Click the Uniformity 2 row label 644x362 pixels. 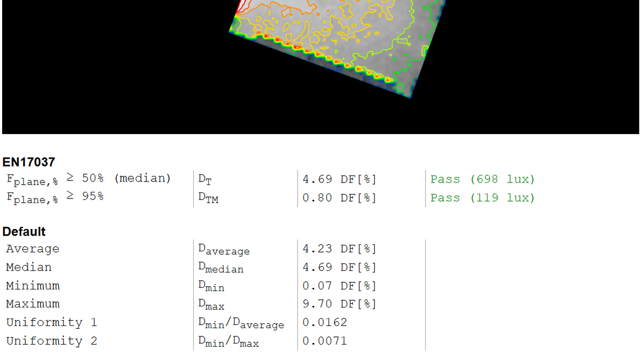[x=51, y=341]
